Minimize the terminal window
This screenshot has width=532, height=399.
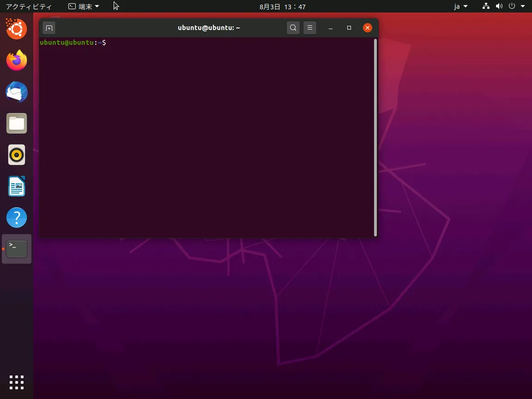[x=331, y=28]
